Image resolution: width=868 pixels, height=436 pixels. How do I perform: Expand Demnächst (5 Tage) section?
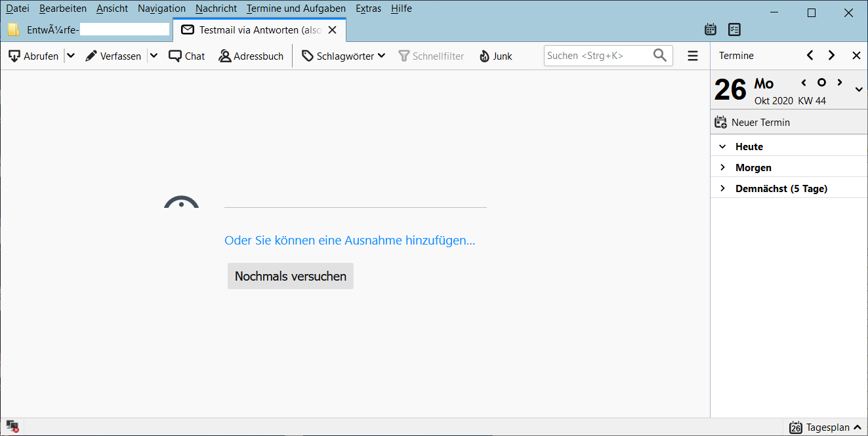pos(723,189)
